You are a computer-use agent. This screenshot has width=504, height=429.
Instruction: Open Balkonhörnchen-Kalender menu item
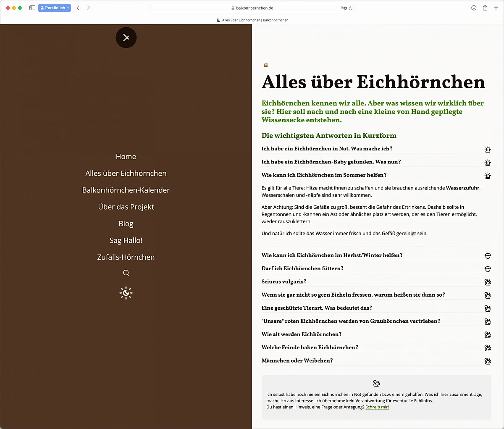pos(126,190)
